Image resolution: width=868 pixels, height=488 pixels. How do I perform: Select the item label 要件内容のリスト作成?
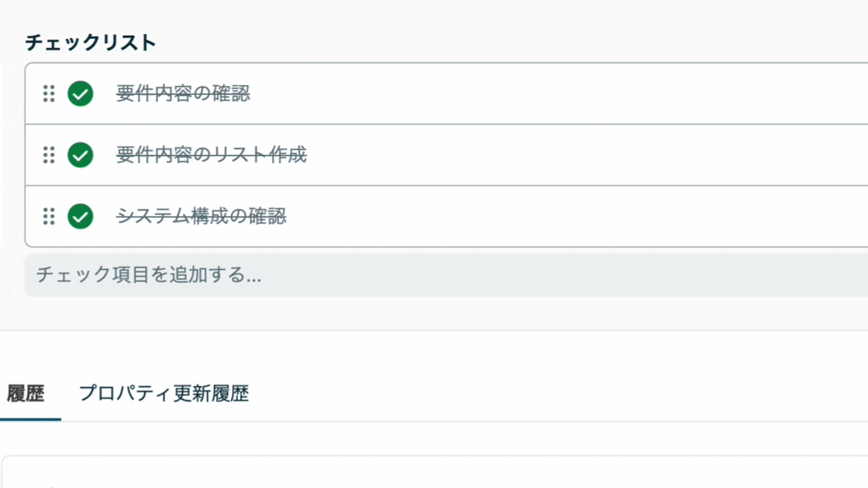[212, 155]
